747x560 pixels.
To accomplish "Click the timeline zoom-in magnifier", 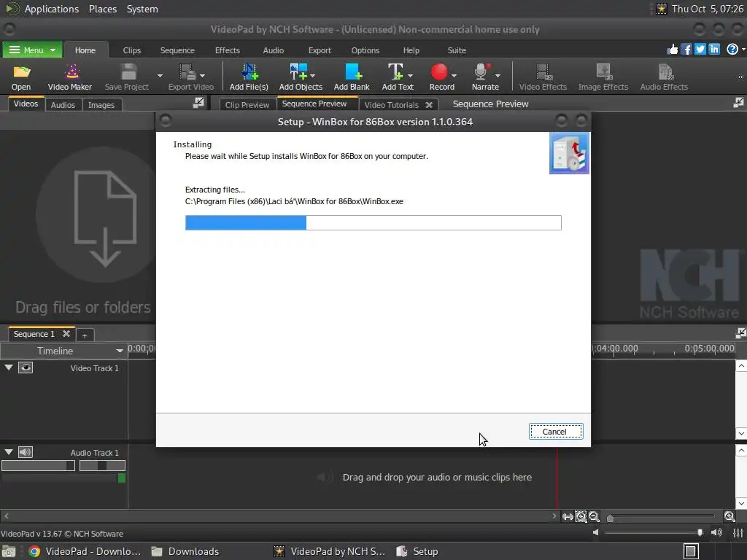I will point(729,516).
